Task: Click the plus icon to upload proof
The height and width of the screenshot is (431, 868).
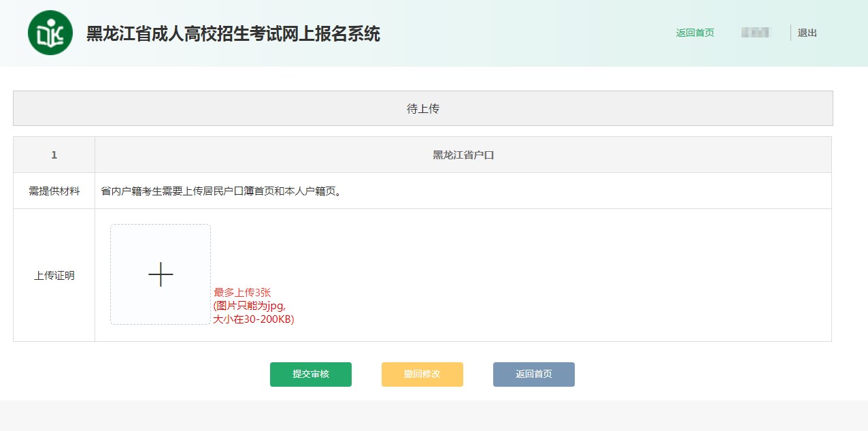Action: [161, 274]
